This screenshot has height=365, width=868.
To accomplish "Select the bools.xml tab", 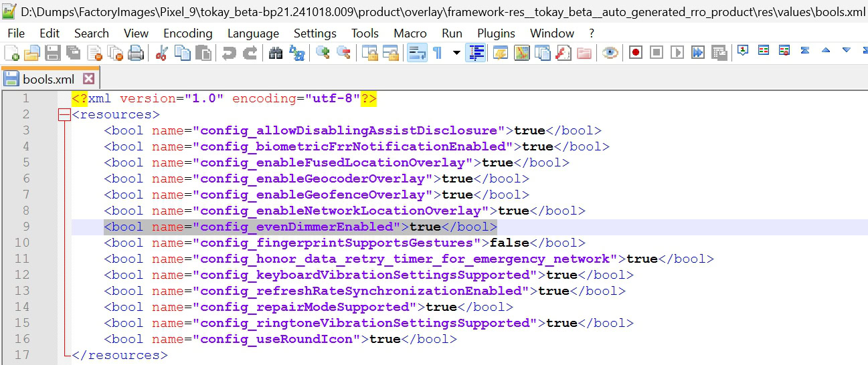I will point(48,79).
